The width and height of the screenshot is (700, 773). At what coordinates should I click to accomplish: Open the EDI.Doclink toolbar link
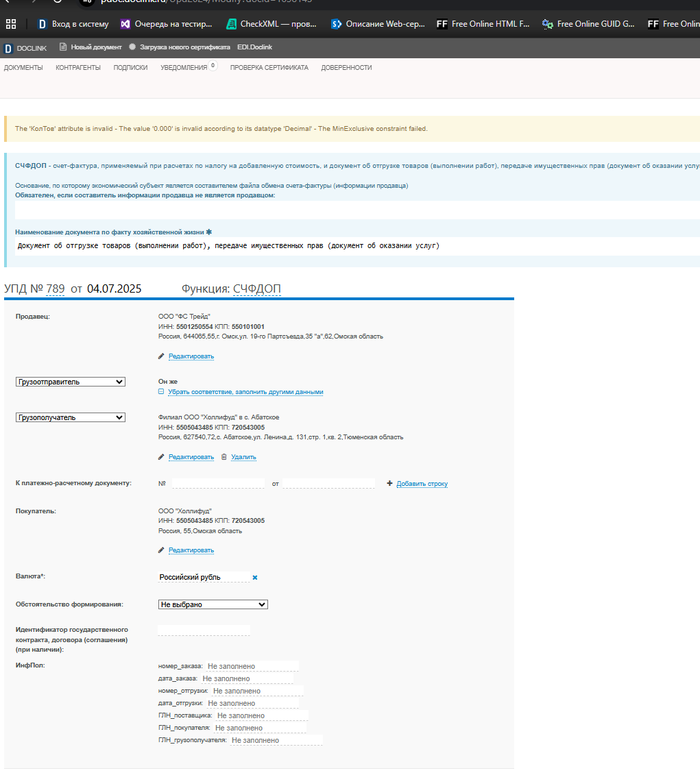coord(254,47)
